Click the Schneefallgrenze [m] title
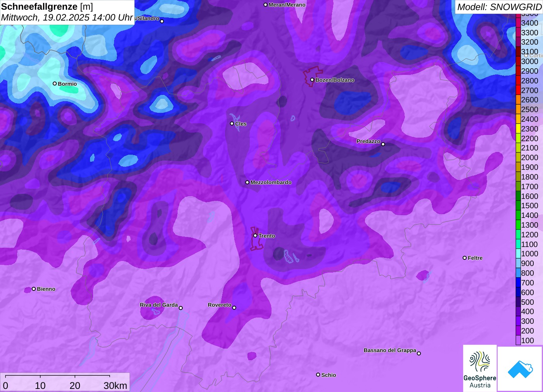Screen dimensions: 543x392 coord(47,7)
